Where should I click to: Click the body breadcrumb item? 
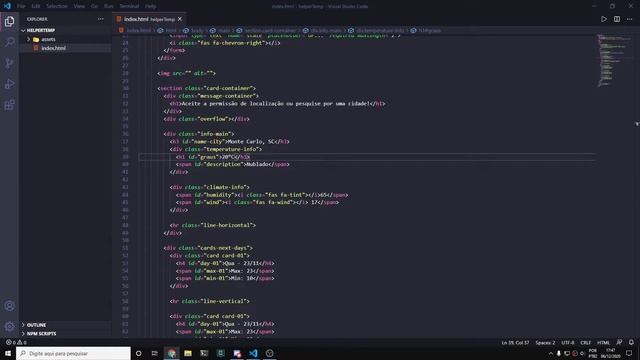pos(197,31)
